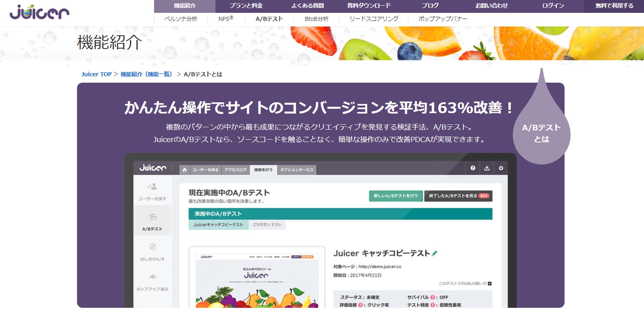Screen dimensions: 644x313
Task: Select the アクセスログ dashboard tab
Action: click(235, 170)
